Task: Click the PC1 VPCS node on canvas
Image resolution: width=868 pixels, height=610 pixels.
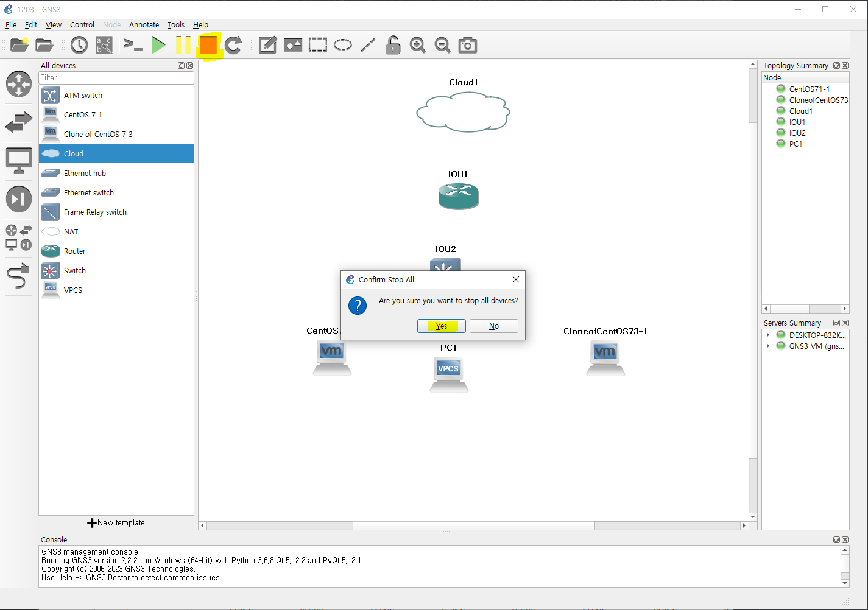Action: 449,374
